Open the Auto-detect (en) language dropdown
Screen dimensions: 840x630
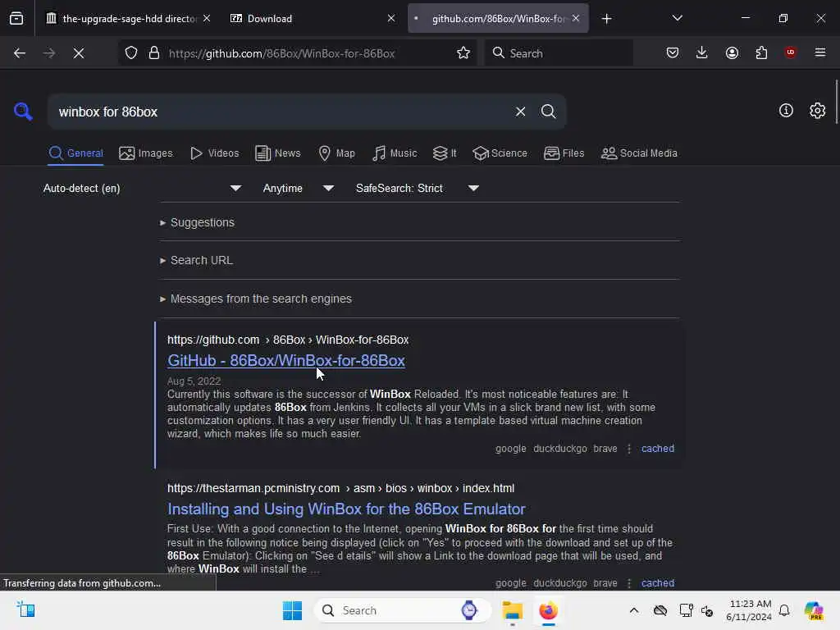(x=143, y=188)
